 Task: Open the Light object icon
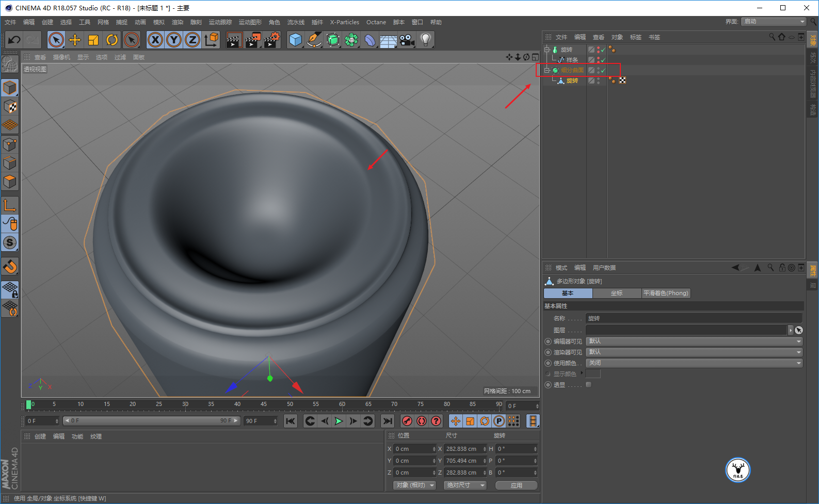(x=425, y=40)
